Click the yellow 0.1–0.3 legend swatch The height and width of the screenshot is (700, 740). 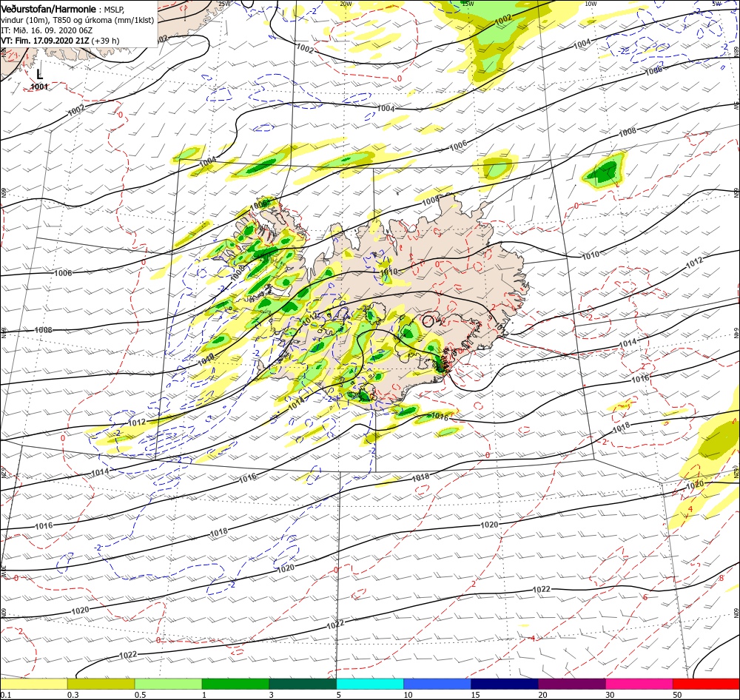(33, 684)
